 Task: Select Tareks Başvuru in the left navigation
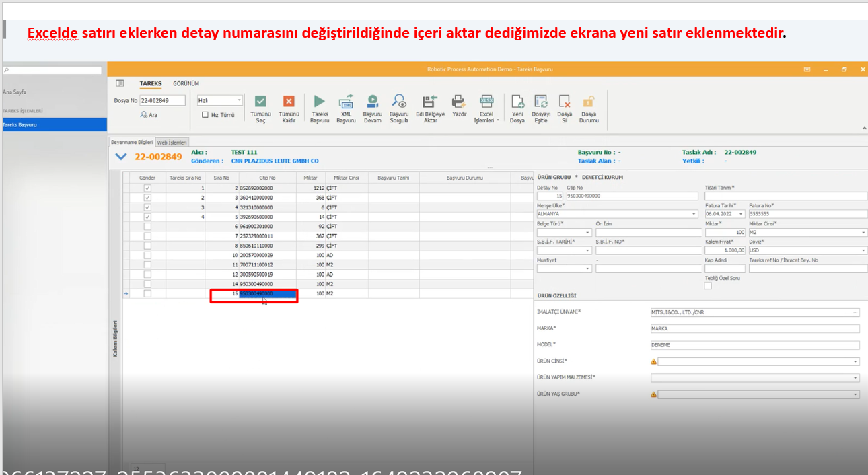[x=54, y=124]
